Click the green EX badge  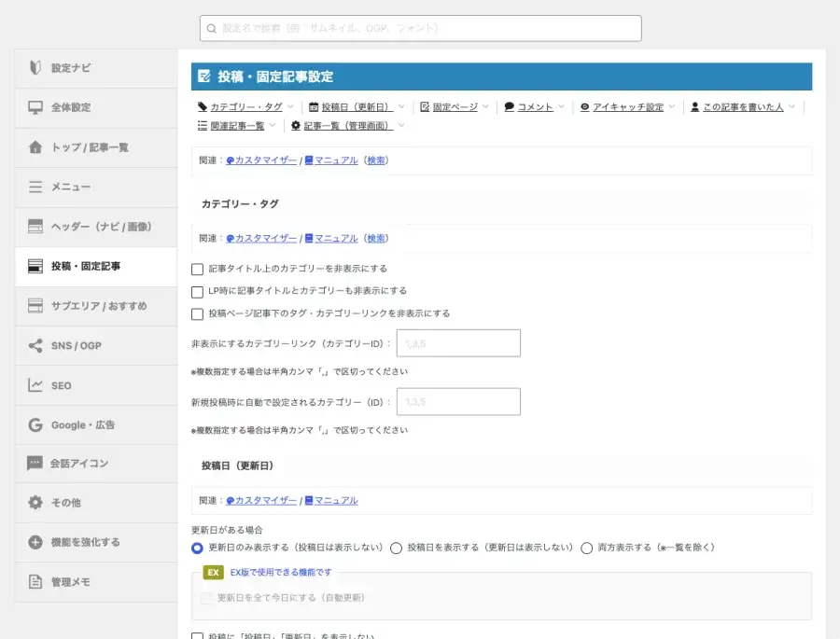213,572
